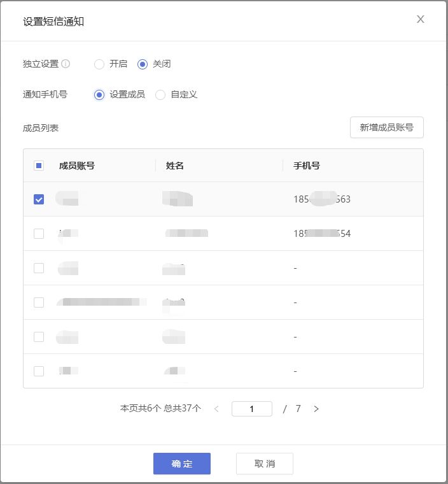Image resolution: width=448 pixels, height=484 pixels.
Task: Click the 成员账号 column header
Action: tap(77, 166)
